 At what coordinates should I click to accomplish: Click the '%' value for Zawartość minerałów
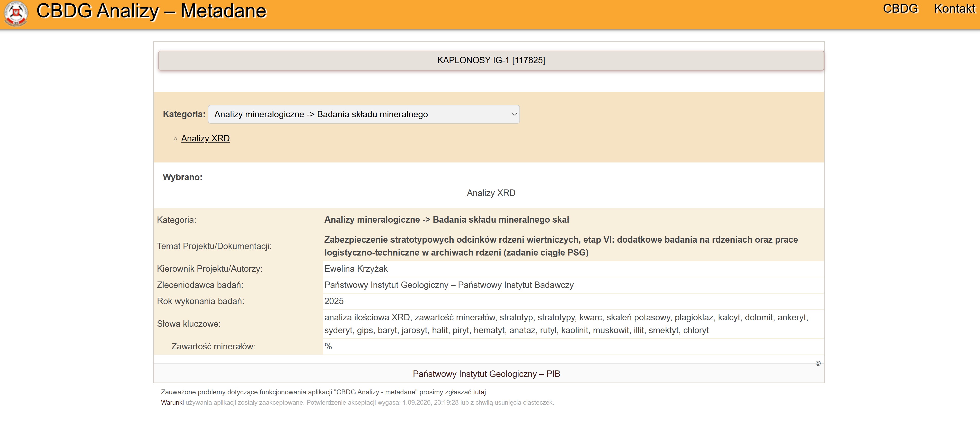328,346
